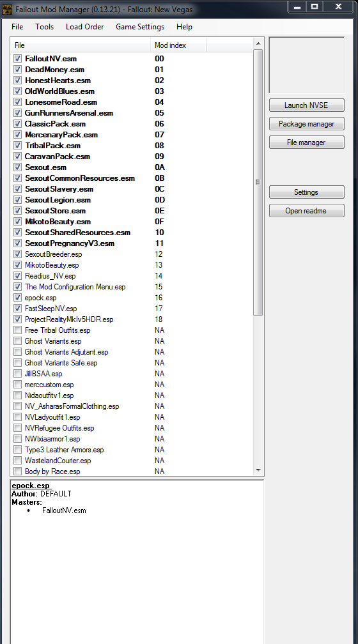Screen dimensions: 358x644
Task: Enable the Free Tribal Outfits.esp checkbox
Action: click(x=18, y=330)
